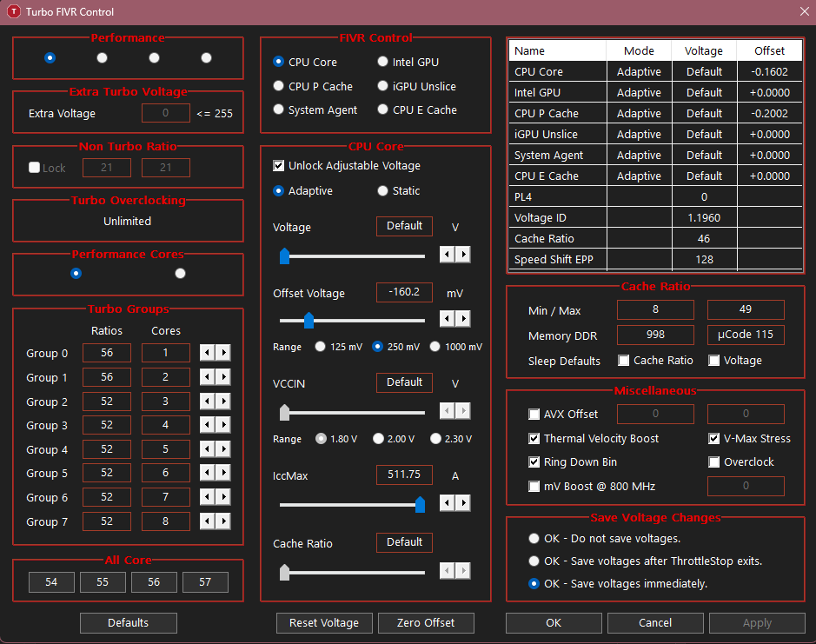
Task: Click the Cancel button
Action: click(655, 622)
